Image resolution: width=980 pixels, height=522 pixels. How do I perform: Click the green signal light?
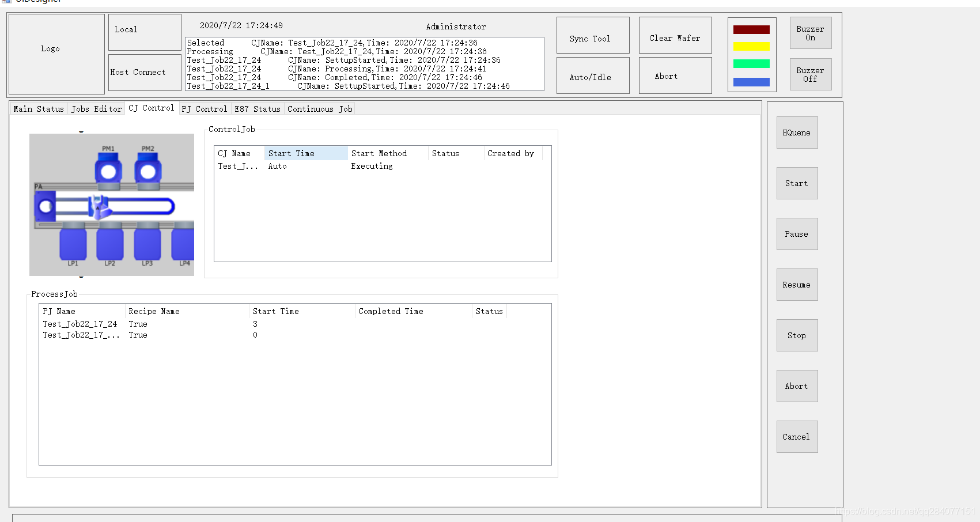pyautogui.click(x=751, y=64)
